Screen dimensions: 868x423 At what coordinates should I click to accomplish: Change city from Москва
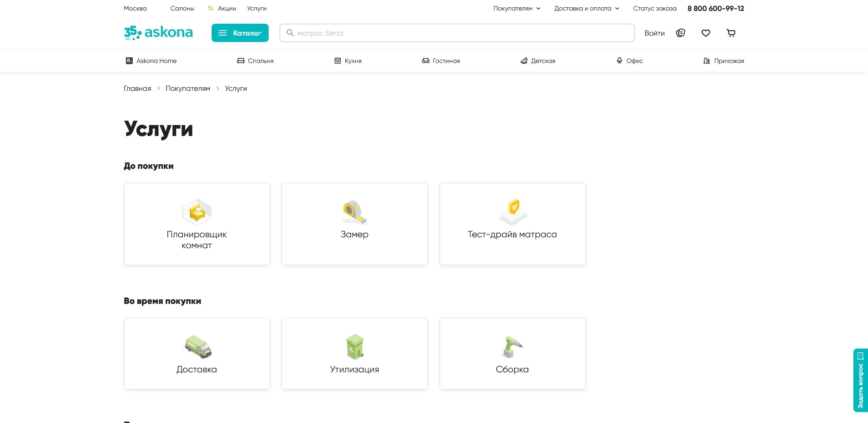(x=135, y=8)
